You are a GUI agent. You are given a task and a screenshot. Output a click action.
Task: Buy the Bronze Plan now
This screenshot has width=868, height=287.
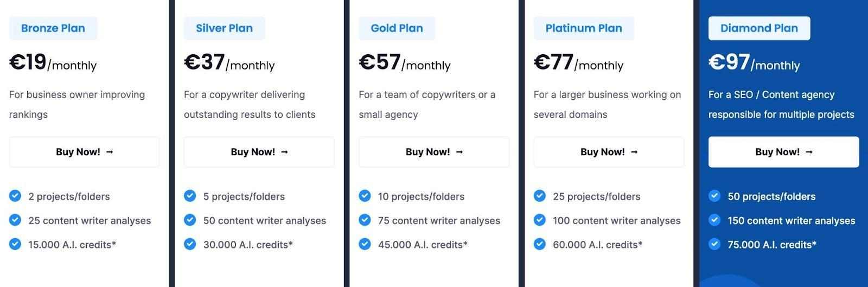(84, 152)
